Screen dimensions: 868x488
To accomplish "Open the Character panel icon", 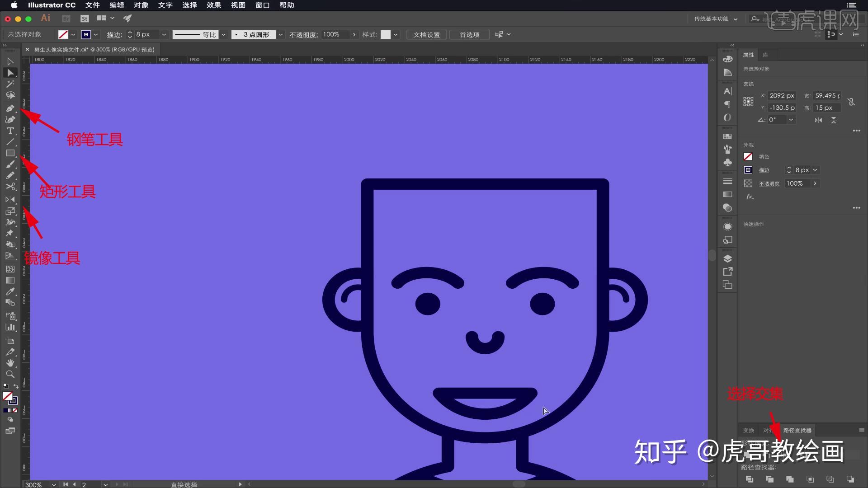I will (727, 91).
